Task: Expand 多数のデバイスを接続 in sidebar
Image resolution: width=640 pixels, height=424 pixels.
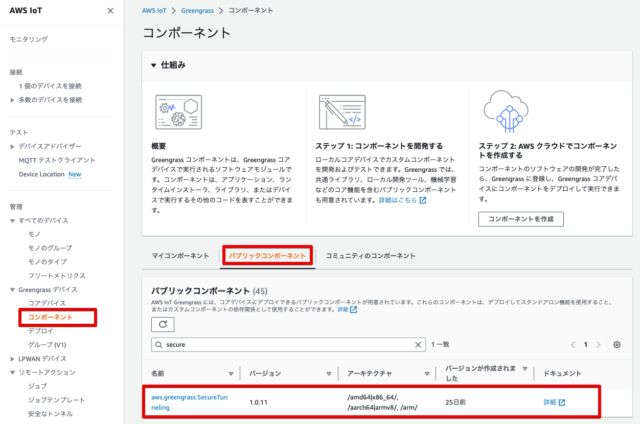Action: coord(12,100)
